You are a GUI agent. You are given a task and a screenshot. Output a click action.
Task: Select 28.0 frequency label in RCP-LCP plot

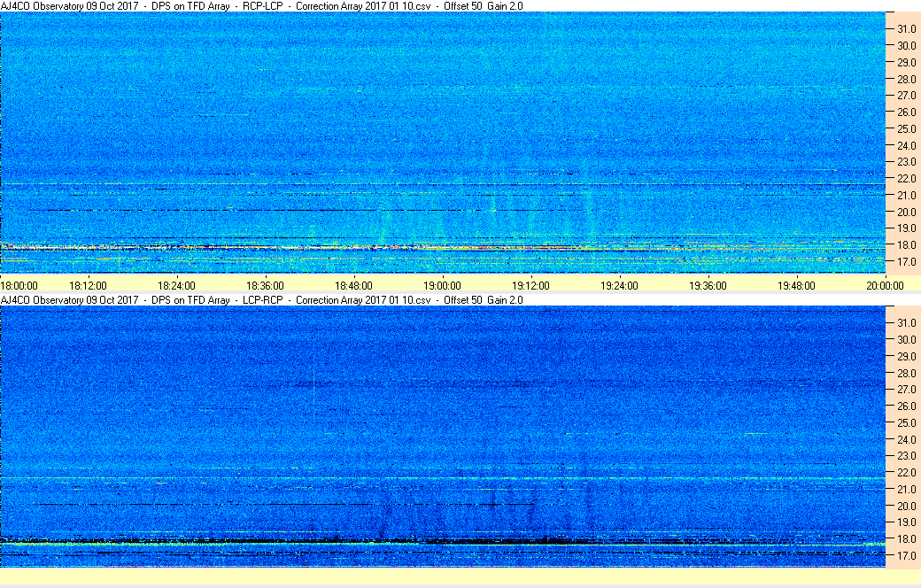(x=906, y=80)
